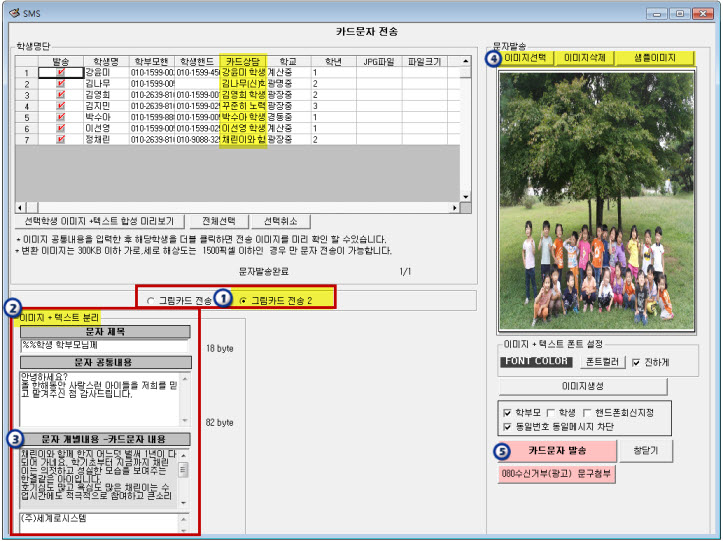The width and height of the screenshot is (723, 541).
Task: Click the 080수신거부(광고) 문구첨부 button
Action: click(556, 474)
